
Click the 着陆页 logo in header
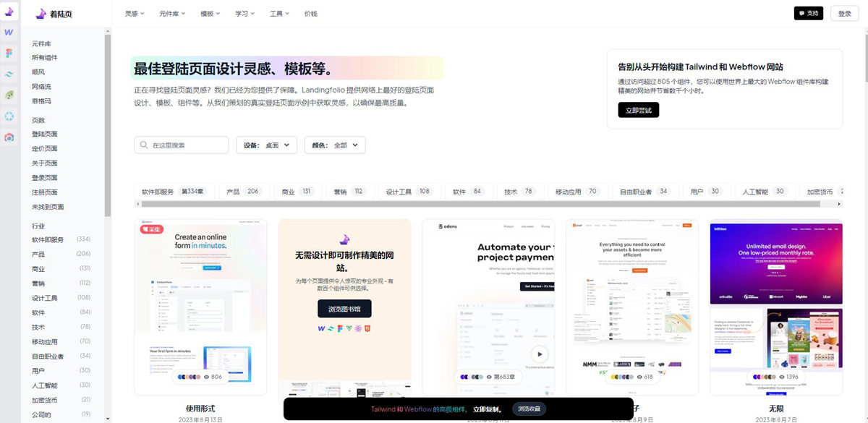tap(54, 14)
